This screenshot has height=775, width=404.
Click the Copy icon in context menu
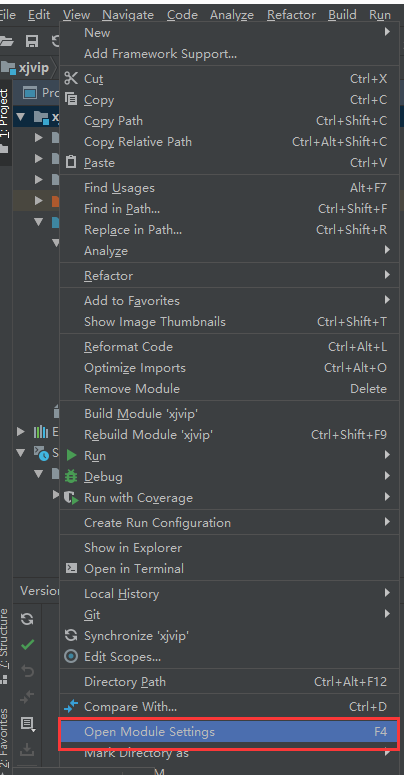click(x=71, y=99)
